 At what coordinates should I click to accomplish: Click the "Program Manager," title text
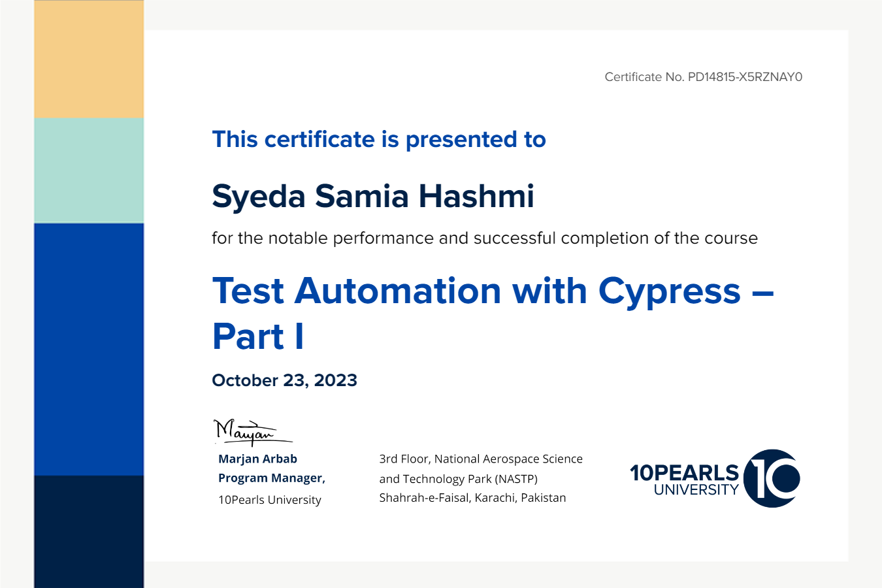click(271, 478)
